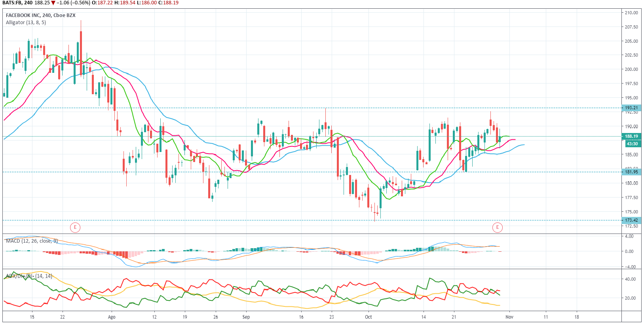Image resolution: width=644 pixels, height=323 pixels.
Task: Select the MACD (12, 26, close, 9) label
Action: [32, 241]
